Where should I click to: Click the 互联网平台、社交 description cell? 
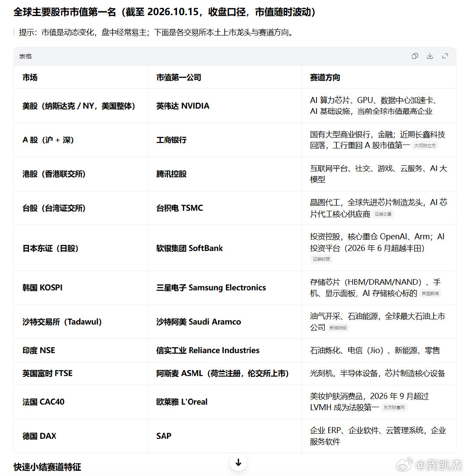coord(378,174)
